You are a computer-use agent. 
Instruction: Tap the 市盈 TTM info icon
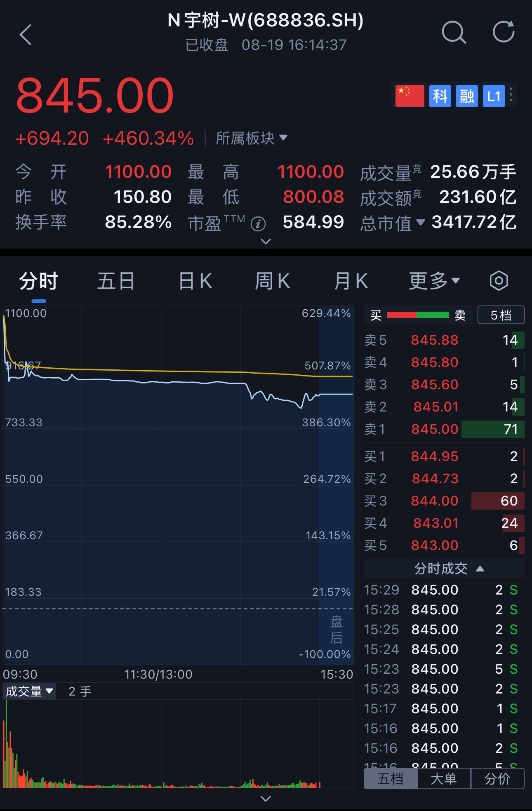tap(258, 224)
